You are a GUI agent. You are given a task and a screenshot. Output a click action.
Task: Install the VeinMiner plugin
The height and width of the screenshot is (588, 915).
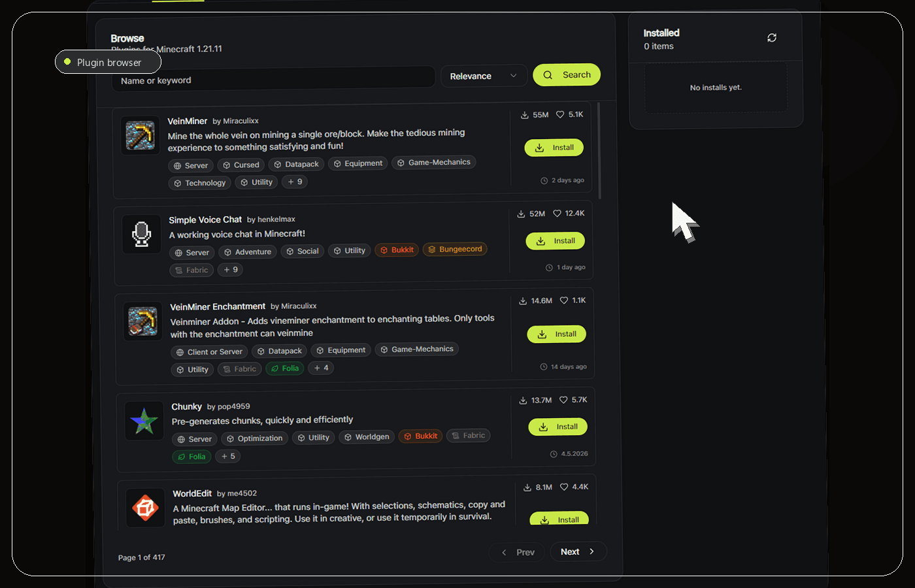pos(554,148)
